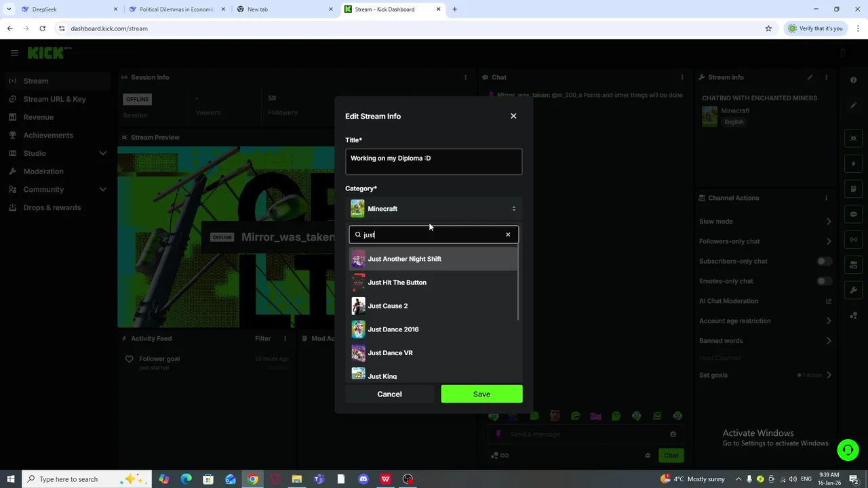This screenshot has width=868, height=488.
Task: Click the lightning bolt icon in right rail
Action: tap(854, 164)
